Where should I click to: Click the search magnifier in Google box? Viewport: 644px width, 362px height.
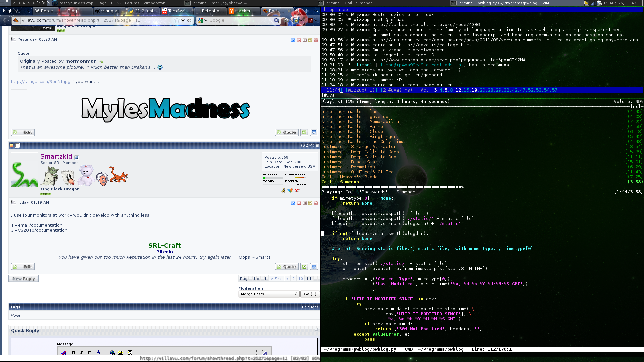[276, 20]
